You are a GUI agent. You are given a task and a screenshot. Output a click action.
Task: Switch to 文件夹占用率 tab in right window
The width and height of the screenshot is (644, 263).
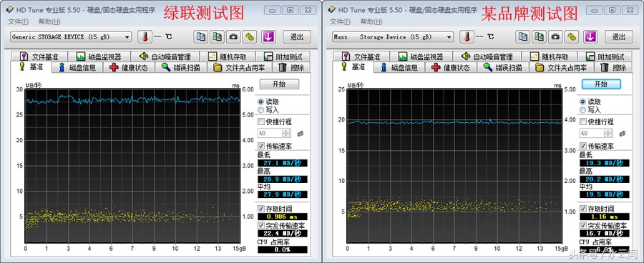tap(561, 68)
